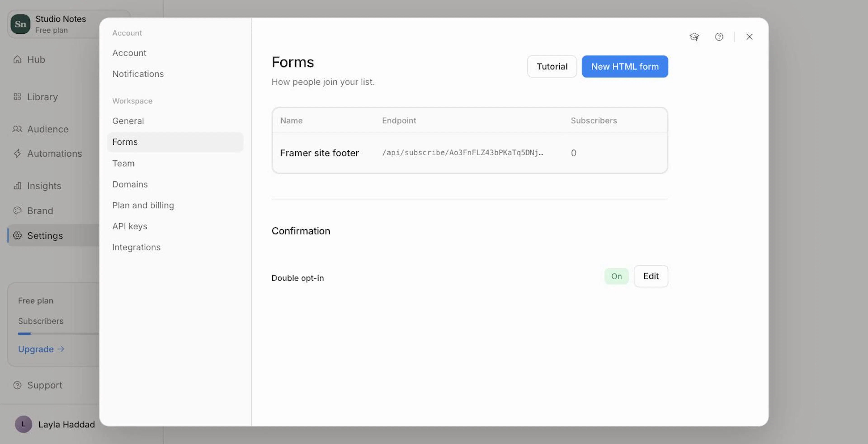Click the Name column header
Viewport: 868px width, 444px height.
(x=291, y=121)
